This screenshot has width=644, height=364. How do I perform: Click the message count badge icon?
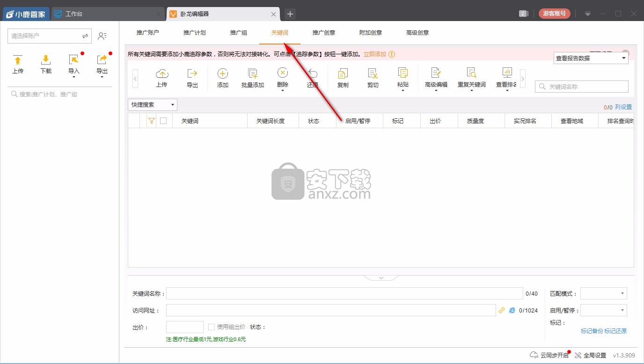[523, 14]
